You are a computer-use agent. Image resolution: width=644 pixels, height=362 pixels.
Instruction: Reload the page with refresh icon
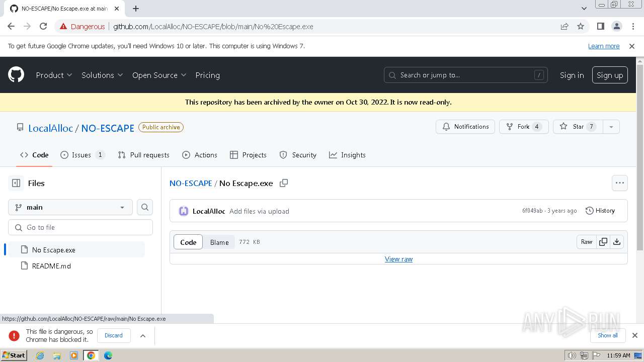point(43,27)
